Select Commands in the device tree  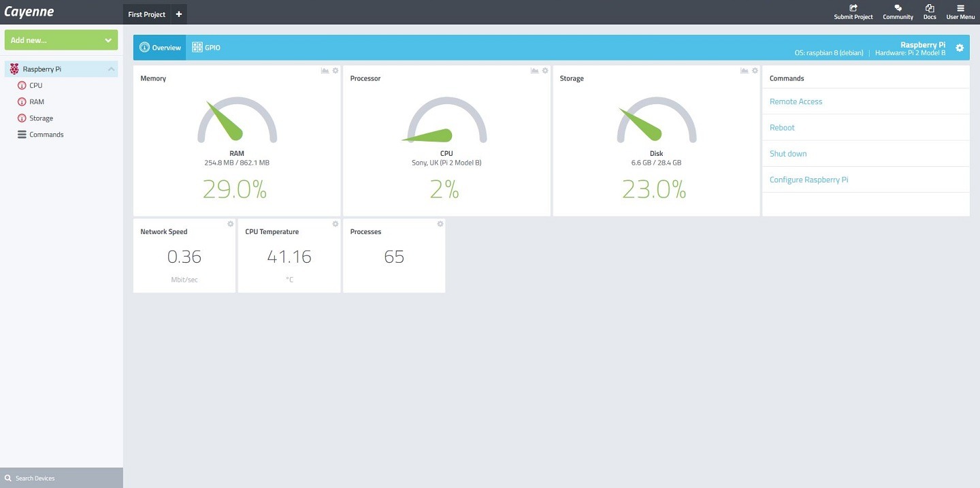coord(46,135)
